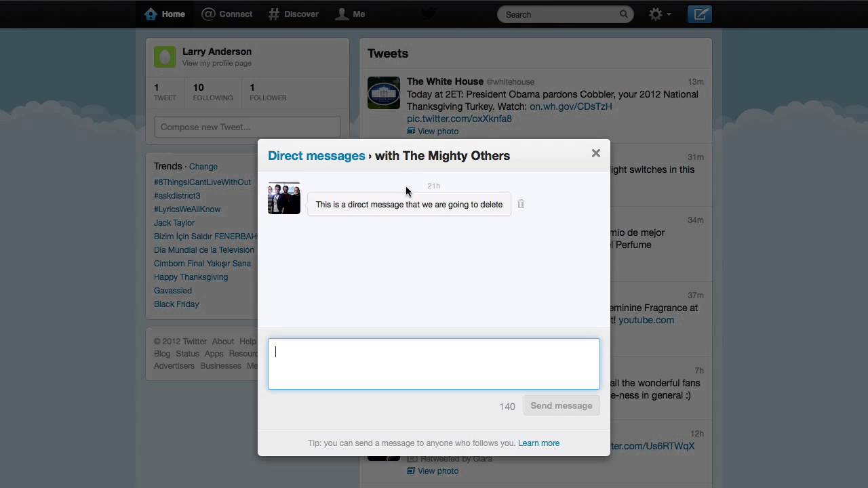Open the Status footer link

click(187, 354)
